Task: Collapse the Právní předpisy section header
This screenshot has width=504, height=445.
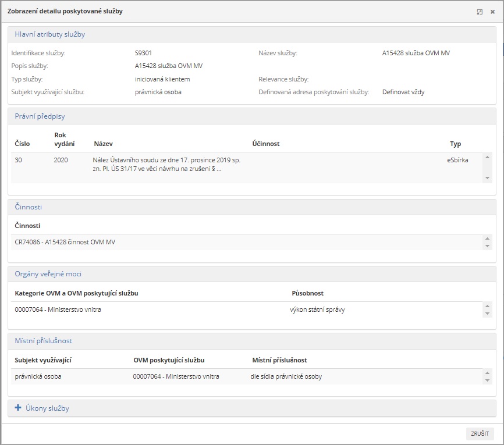Action: click(x=40, y=116)
